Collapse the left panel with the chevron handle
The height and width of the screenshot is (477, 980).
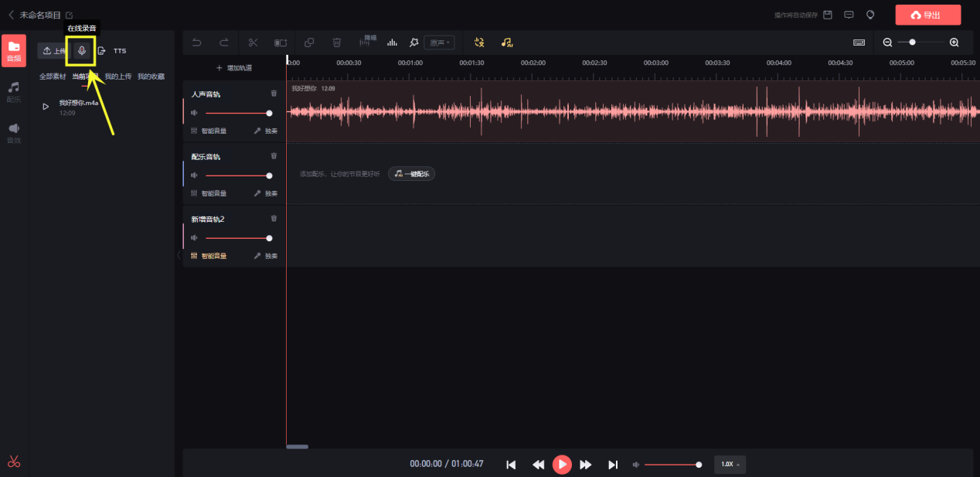[179, 255]
